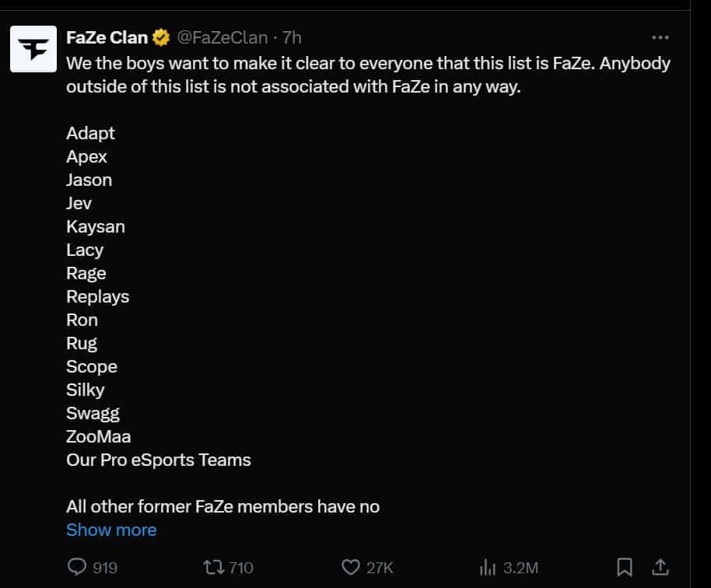Expand the tweet with Show more
The width and height of the screenshot is (711, 588).
(x=111, y=530)
